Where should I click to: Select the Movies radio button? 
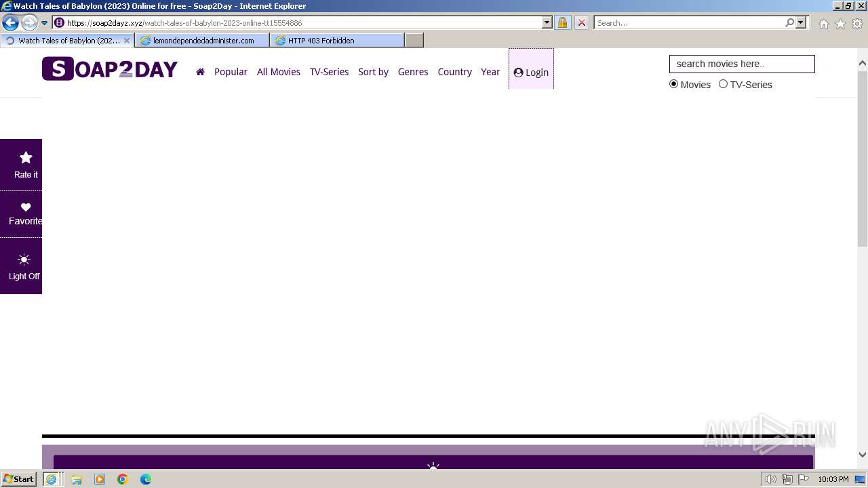tap(674, 84)
